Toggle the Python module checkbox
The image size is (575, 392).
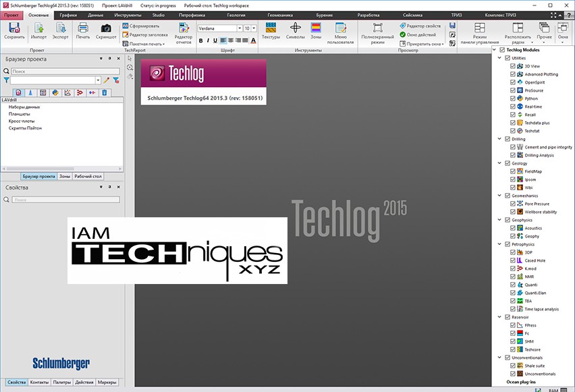(x=513, y=99)
